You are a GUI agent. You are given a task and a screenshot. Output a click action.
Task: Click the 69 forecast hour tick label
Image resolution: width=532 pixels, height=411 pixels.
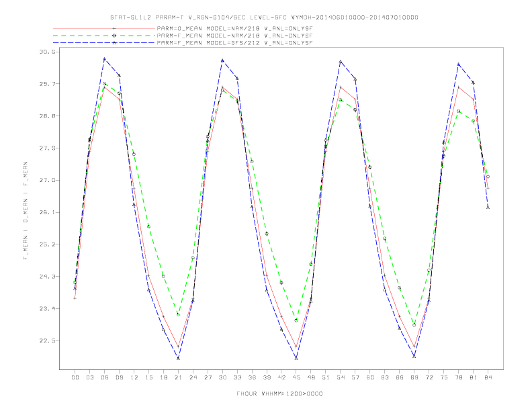(414, 377)
